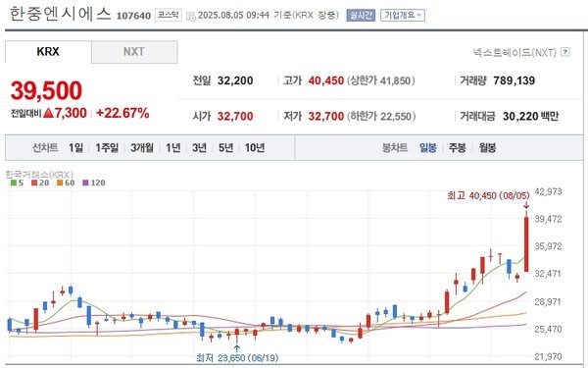Select the KRX tab
The height and width of the screenshot is (368, 588).
click(48, 51)
